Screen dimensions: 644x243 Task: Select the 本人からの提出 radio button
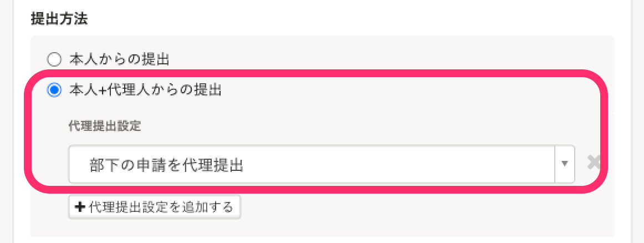coord(53,58)
